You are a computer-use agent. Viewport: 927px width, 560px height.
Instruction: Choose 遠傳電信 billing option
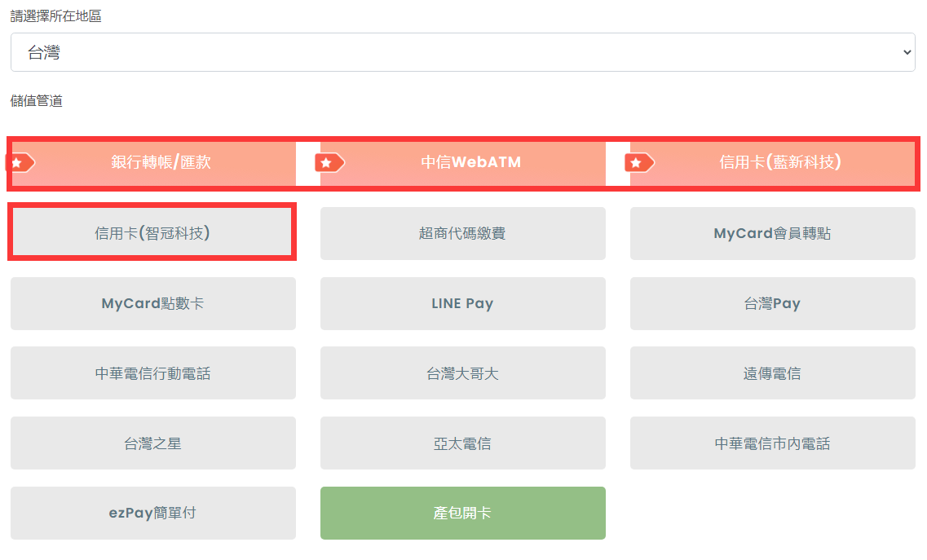773,373
